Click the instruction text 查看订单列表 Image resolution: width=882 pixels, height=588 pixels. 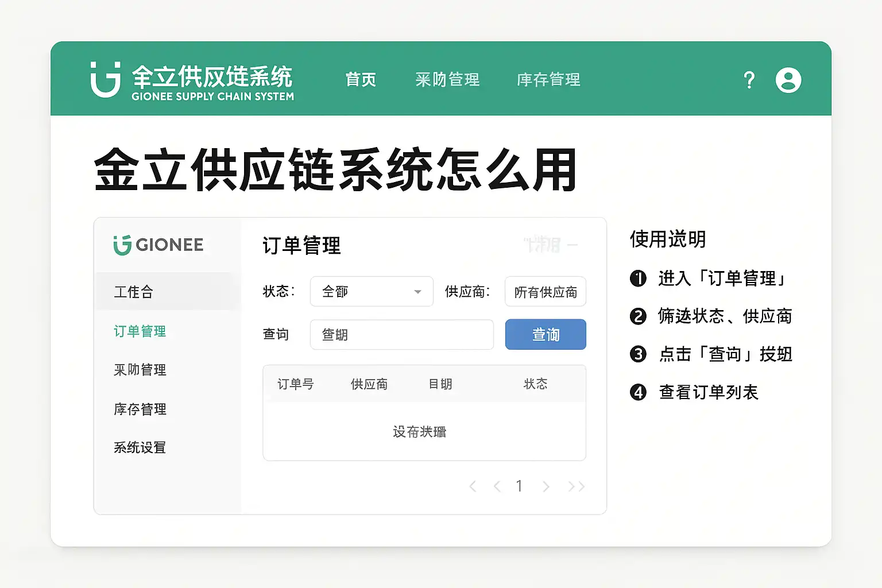709,392
